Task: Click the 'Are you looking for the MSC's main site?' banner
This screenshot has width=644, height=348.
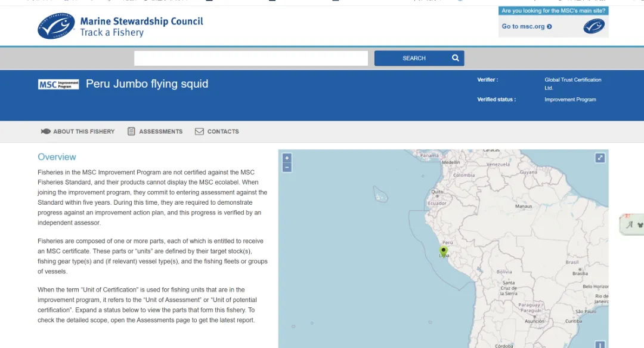Action: pos(553,11)
